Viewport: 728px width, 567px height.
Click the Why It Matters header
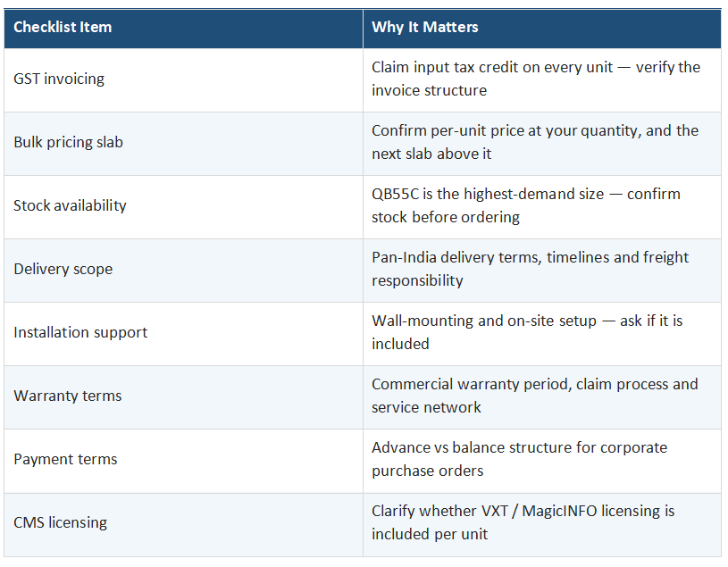pyautogui.click(x=542, y=29)
